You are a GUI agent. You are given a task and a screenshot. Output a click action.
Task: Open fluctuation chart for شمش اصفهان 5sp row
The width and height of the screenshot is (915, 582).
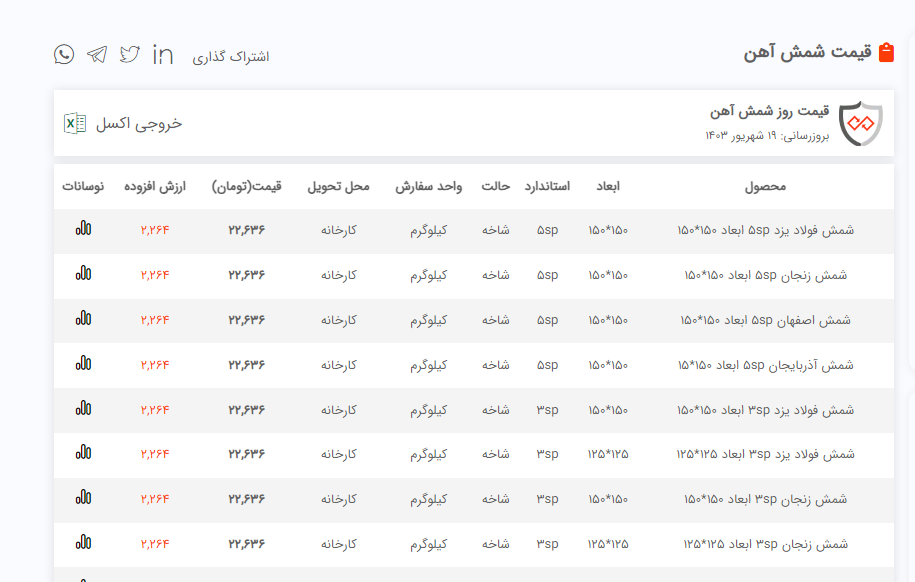pos(83,319)
